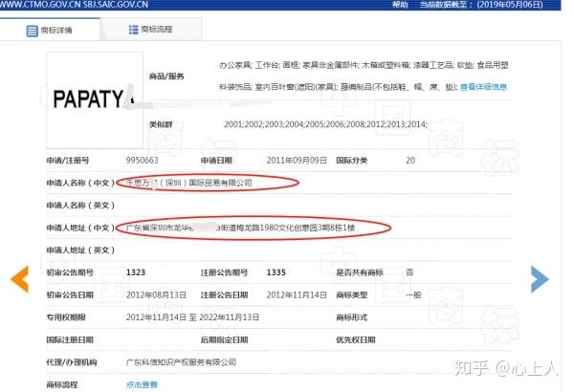This screenshot has height=392, width=574.
Task: Click the data cutoff date 2019年05月06日
Action: (x=510, y=5)
